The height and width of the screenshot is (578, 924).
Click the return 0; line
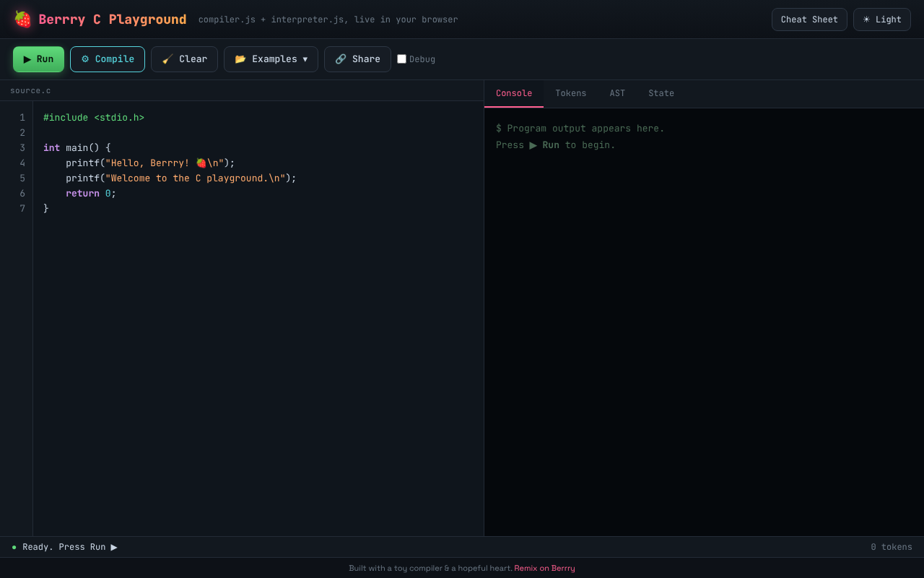click(91, 193)
